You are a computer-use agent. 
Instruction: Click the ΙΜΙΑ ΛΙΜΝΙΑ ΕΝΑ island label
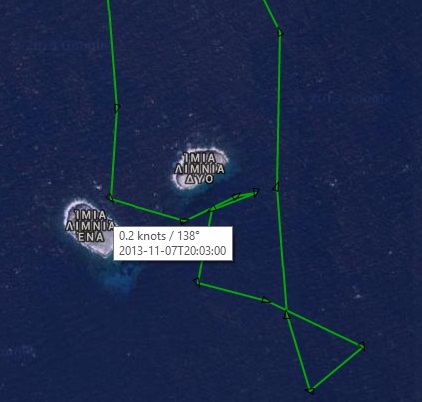90,226
